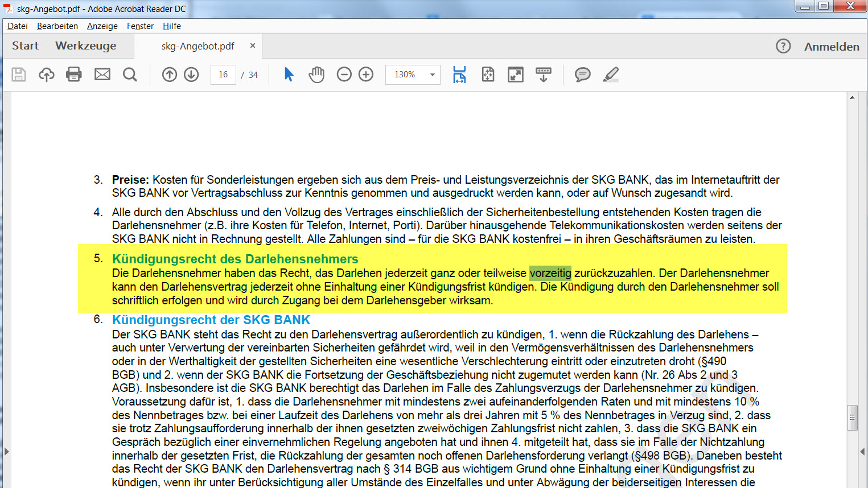
Task: Open the Anzeige menu
Action: coord(102,26)
